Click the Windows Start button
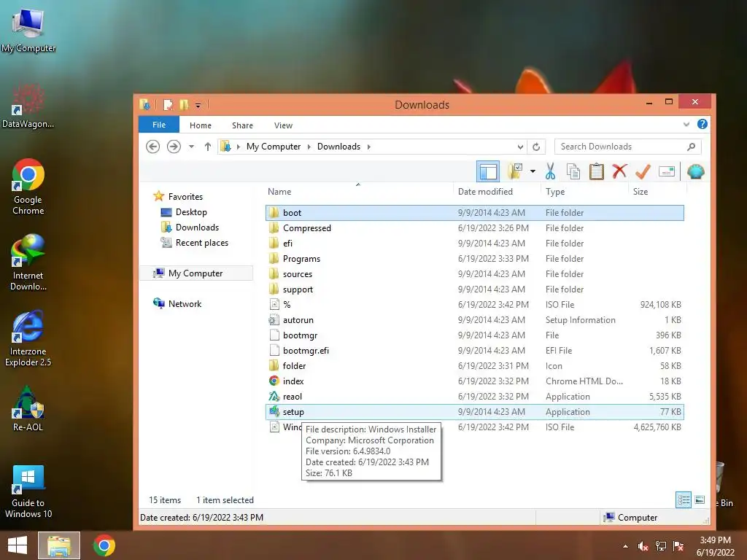This screenshot has height=560, width=747. pos(18,545)
